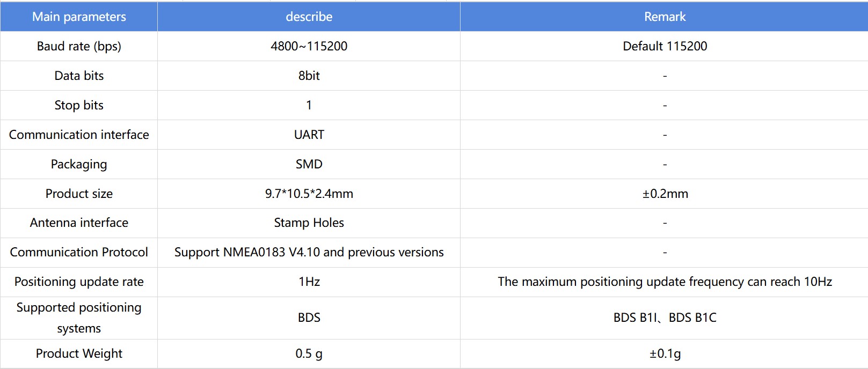Image resolution: width=868 pixels, height=369 pixels.
Task: Click the maximum positioning update frequency remark
Action: pyautogui.click(x=665, y=282)
